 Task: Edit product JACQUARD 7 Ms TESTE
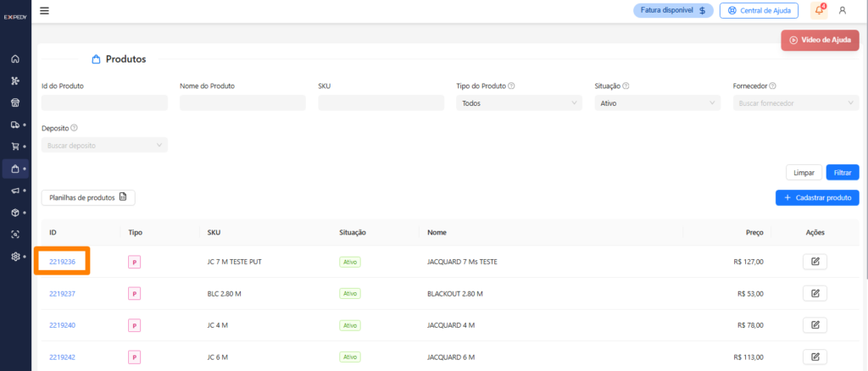point(815,262)
